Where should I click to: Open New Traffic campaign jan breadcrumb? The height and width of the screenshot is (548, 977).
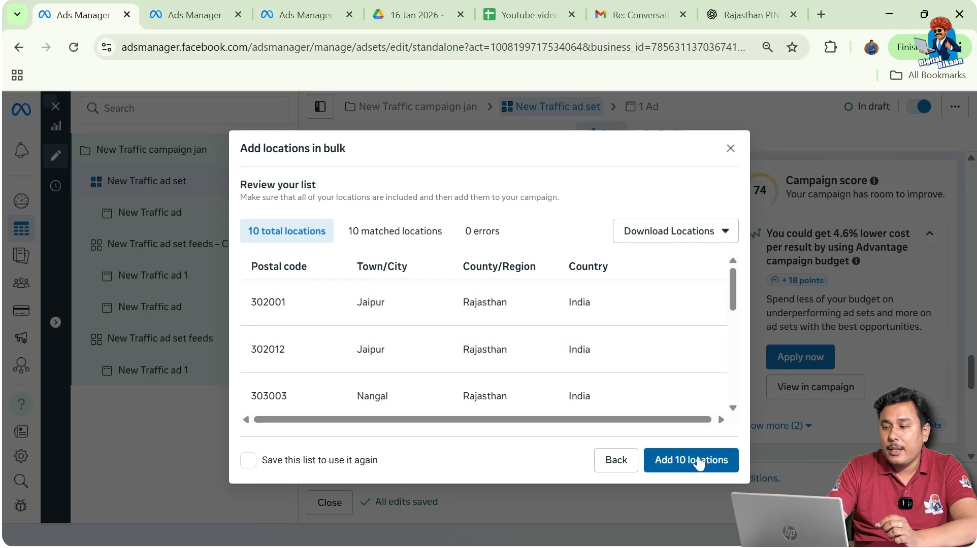pyautogui.click(x=411, y=107)
